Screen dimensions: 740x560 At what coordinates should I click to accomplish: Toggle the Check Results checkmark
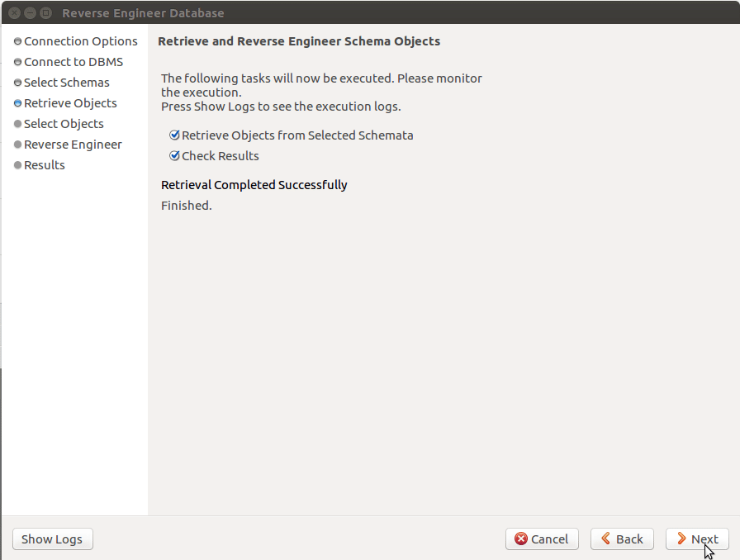click(x=174, y=156)
